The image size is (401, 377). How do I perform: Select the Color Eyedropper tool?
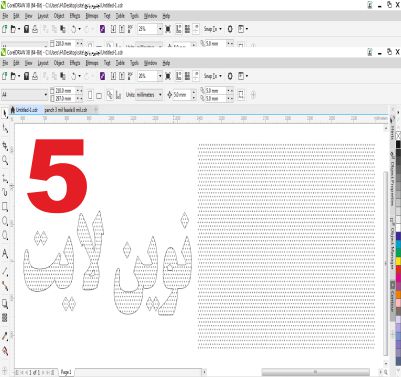[5, 336]
